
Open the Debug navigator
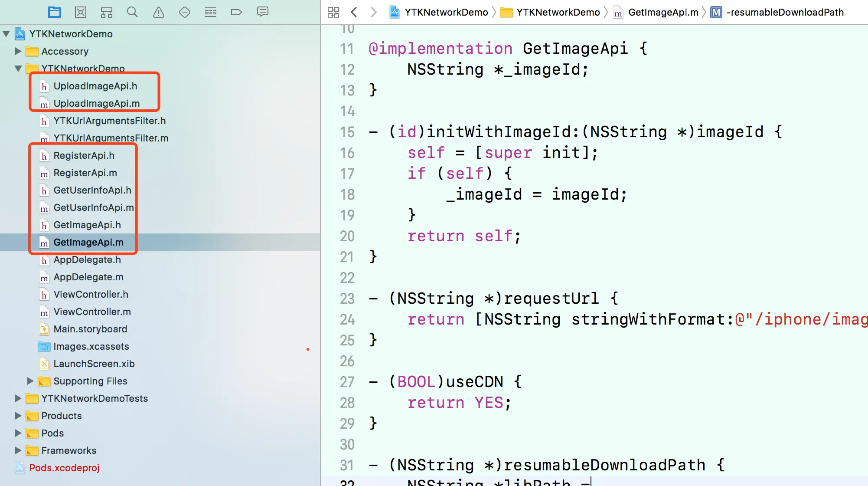click(x=211, y=12)
